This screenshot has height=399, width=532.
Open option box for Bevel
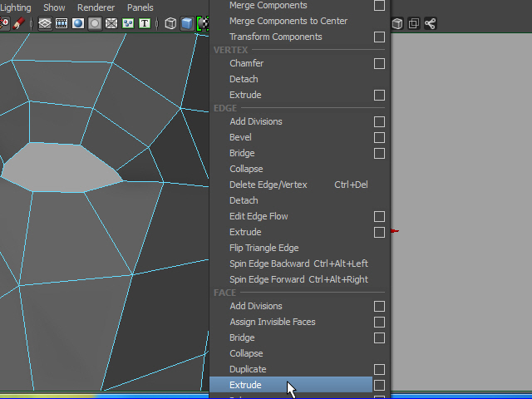tap(379, 137)
